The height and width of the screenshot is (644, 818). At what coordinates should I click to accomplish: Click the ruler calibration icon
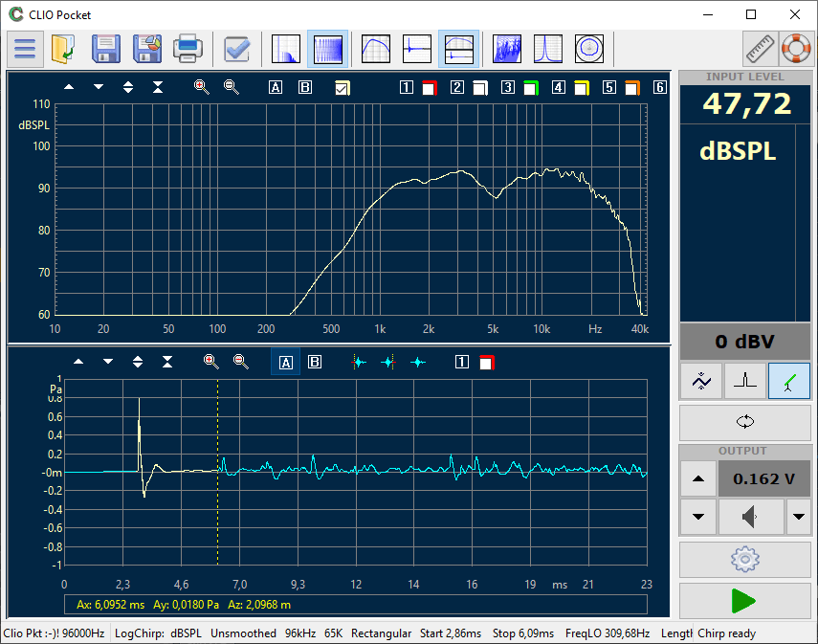[761, 49]
